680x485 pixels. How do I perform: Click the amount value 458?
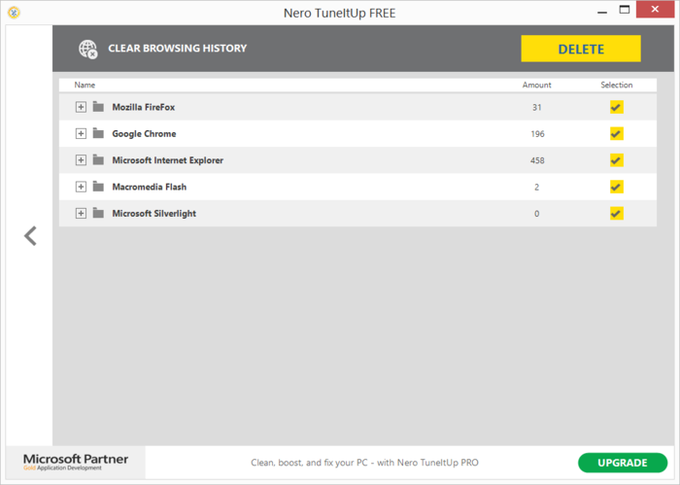(537, 161)
